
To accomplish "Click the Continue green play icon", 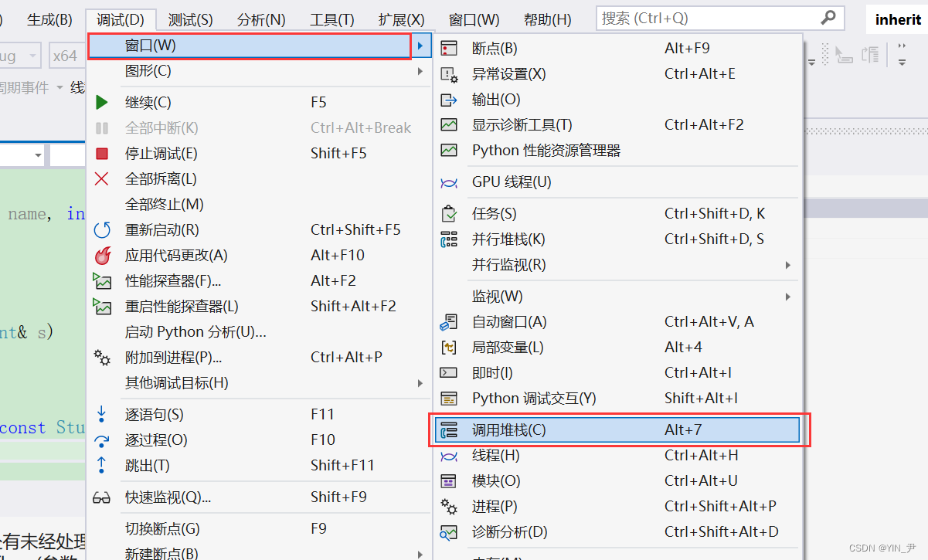I will [102, 102].
